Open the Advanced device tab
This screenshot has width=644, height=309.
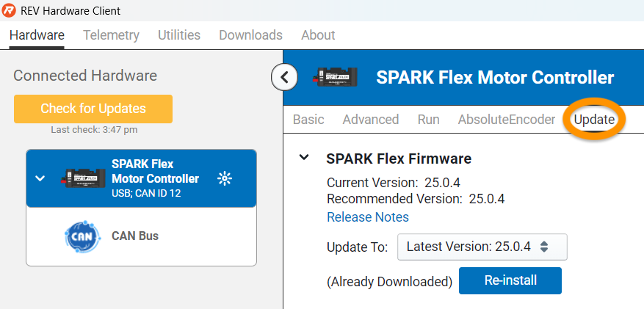(x=371, y=120)
